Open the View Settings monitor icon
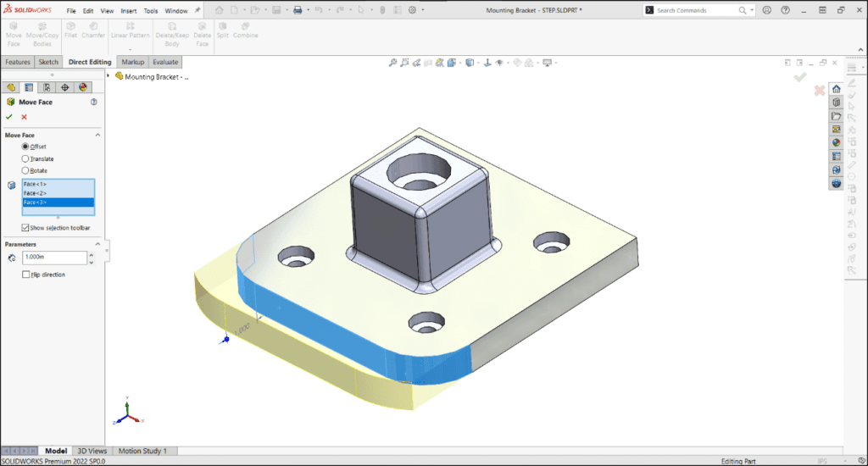The image size is (868, 466). pos(547,63)
